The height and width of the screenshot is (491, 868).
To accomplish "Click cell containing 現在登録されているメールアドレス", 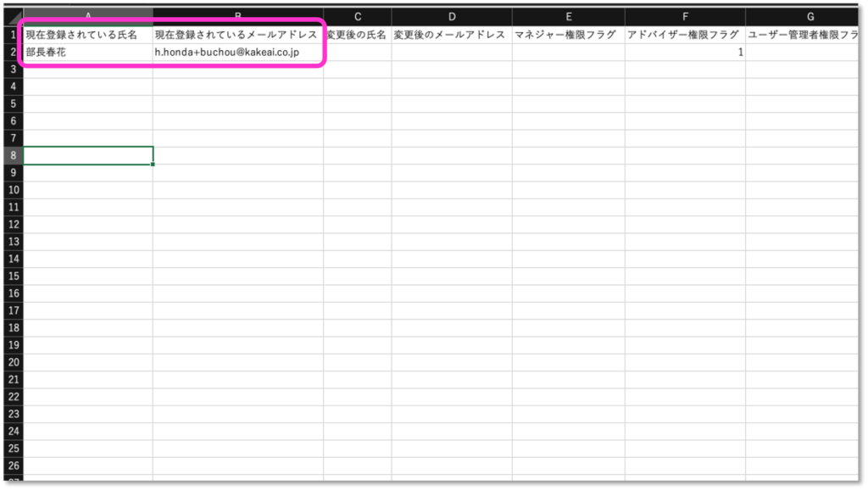I will click(x=238, y=35).
